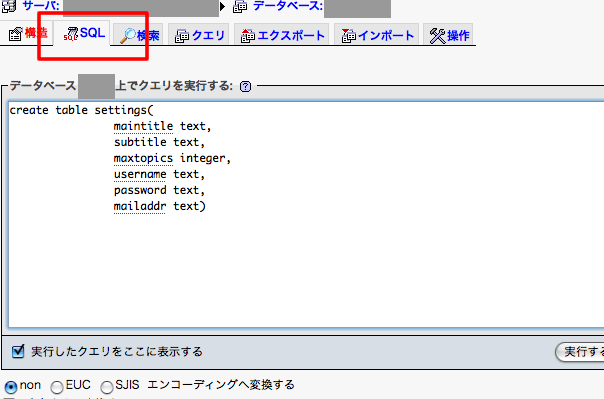Click the word 'maxtopics' in the query
The width and height of the screenshot is (604, 399).
pyautogui.click(x=143, y=158)
